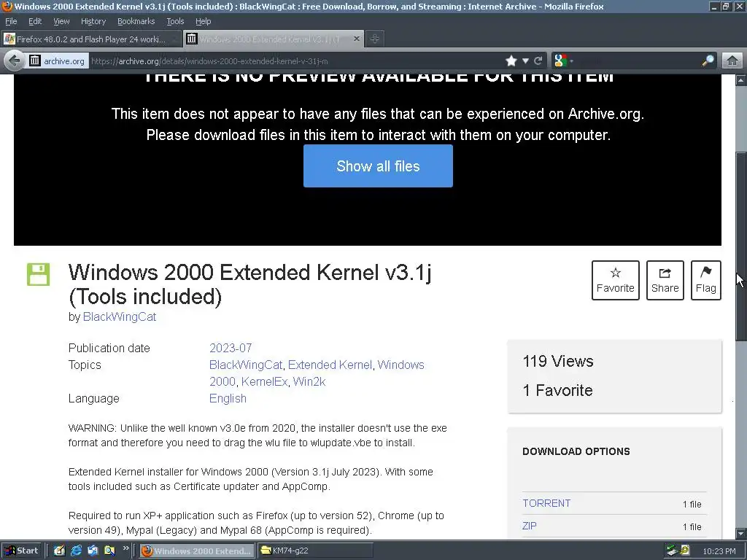Go to the Firefox home page icon

point(732,61)
